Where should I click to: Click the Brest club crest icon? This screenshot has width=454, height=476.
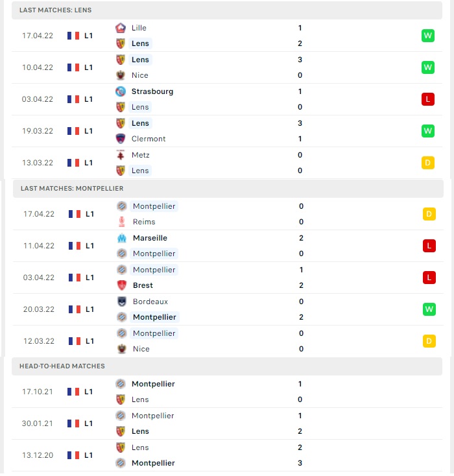click(x=122, y=285)
